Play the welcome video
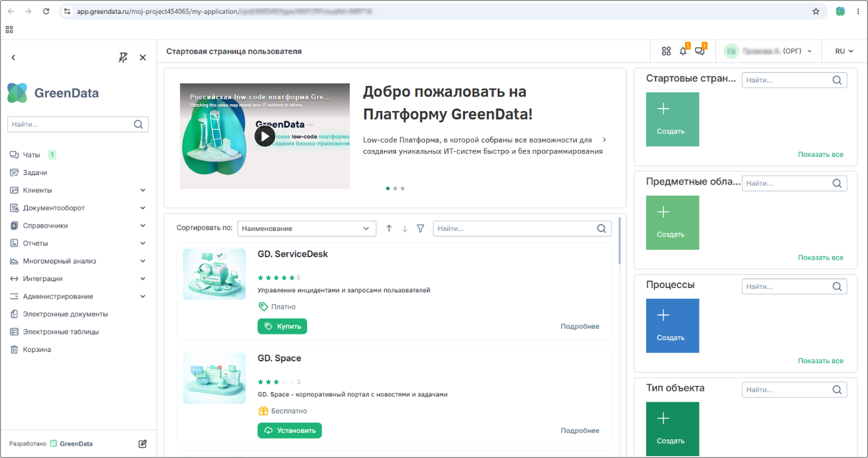Screen dimensions: 868x458 click(x=264, y=136)
